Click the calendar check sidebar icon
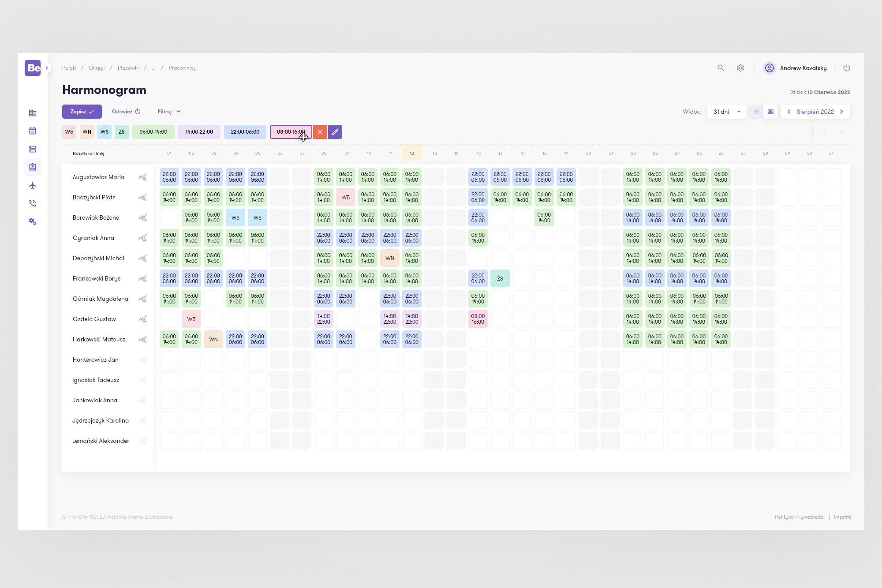The height and width of the screenshot is (588, 882). pos(33,131)
